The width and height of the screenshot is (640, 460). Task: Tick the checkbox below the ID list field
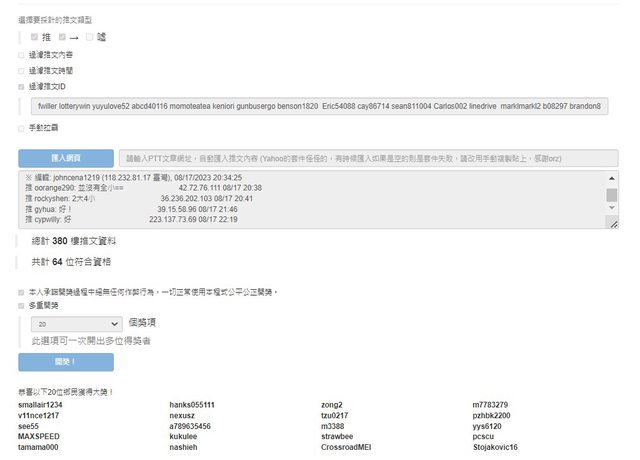click(x=22, y=128)
